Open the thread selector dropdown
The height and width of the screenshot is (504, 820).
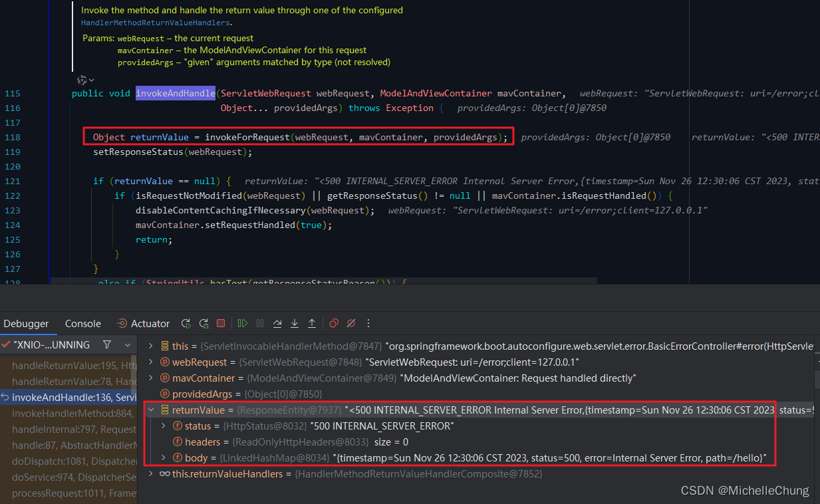pos(128,345)
